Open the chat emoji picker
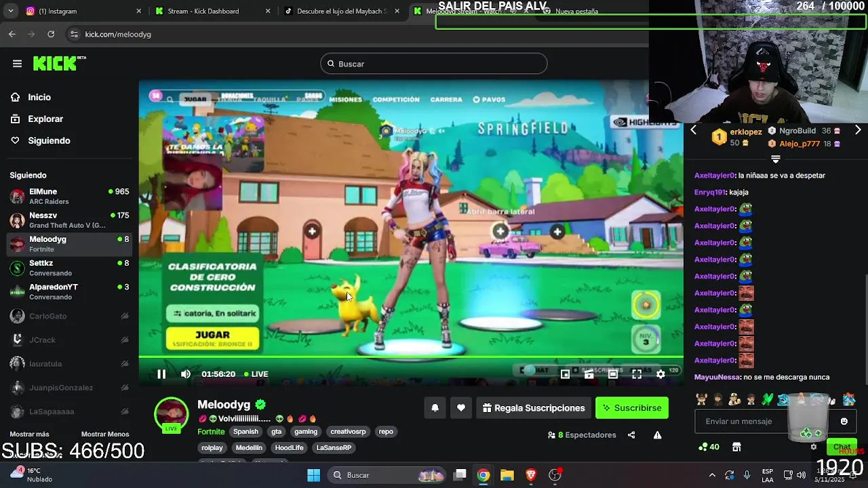Screen dimensions: 868x488 click(x=844, y=421)
